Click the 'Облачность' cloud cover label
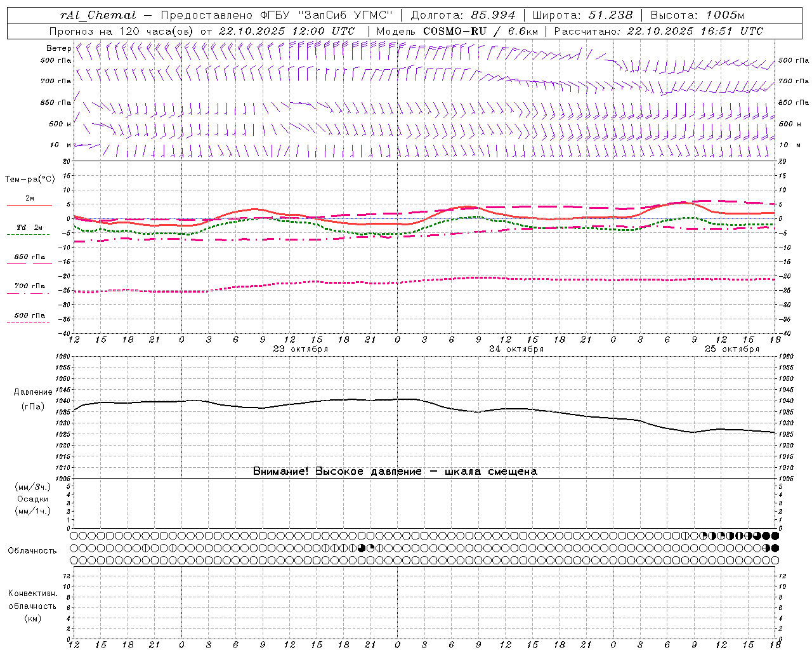Image resolution: width=812 pixels, height=650 pixels. tap(32, 551)
